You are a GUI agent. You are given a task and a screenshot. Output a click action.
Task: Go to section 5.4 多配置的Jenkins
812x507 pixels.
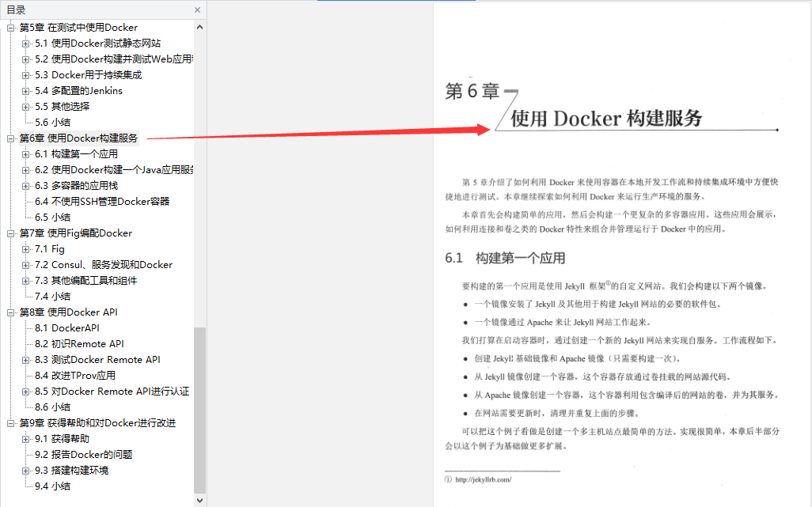click(x=78, y=91)
